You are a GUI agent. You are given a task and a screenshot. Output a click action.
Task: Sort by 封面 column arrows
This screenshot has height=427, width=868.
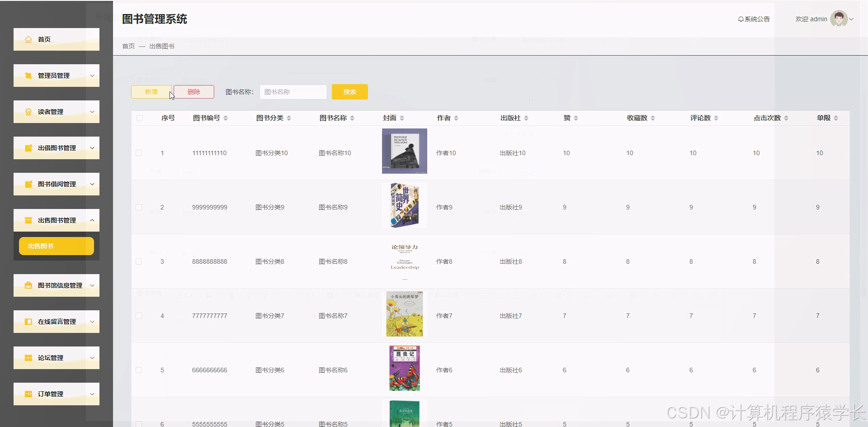click(402, 118)
